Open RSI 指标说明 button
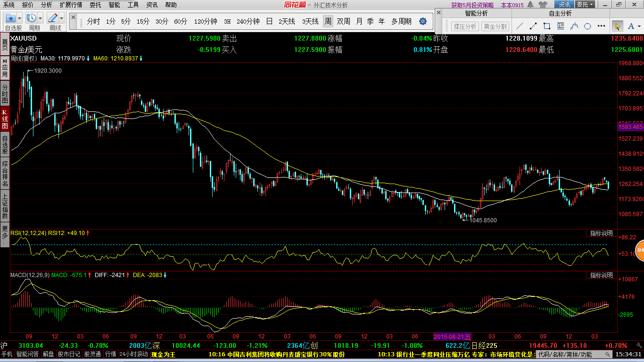Image resolution: width=644 pixels, height=362 pixels. pos(602,233)
